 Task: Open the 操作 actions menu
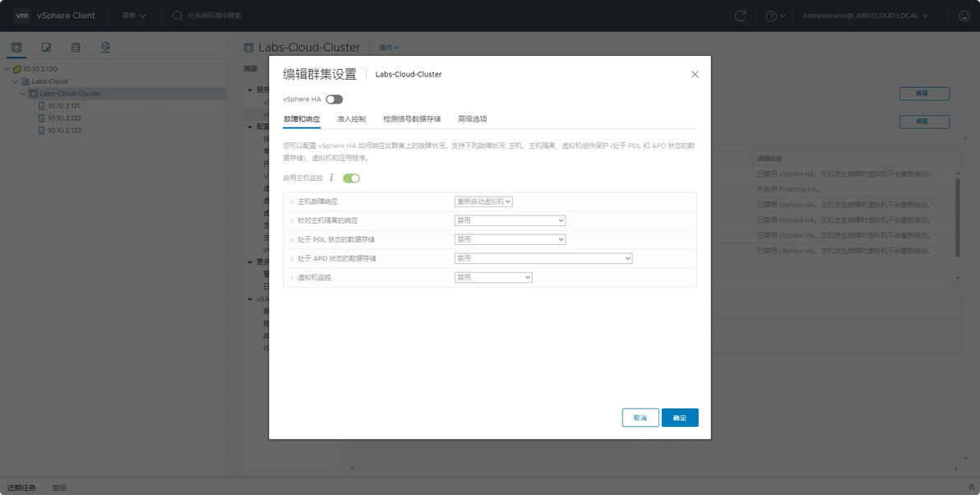389,48
